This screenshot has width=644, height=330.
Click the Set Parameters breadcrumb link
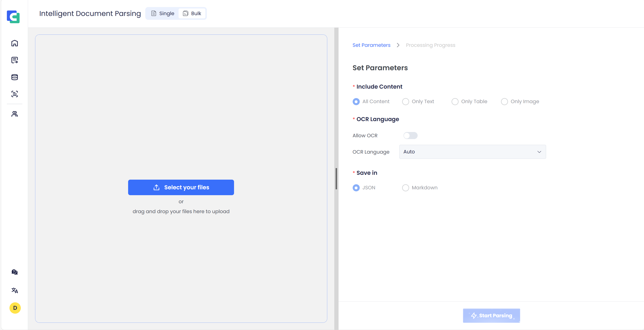pos(371,45)
